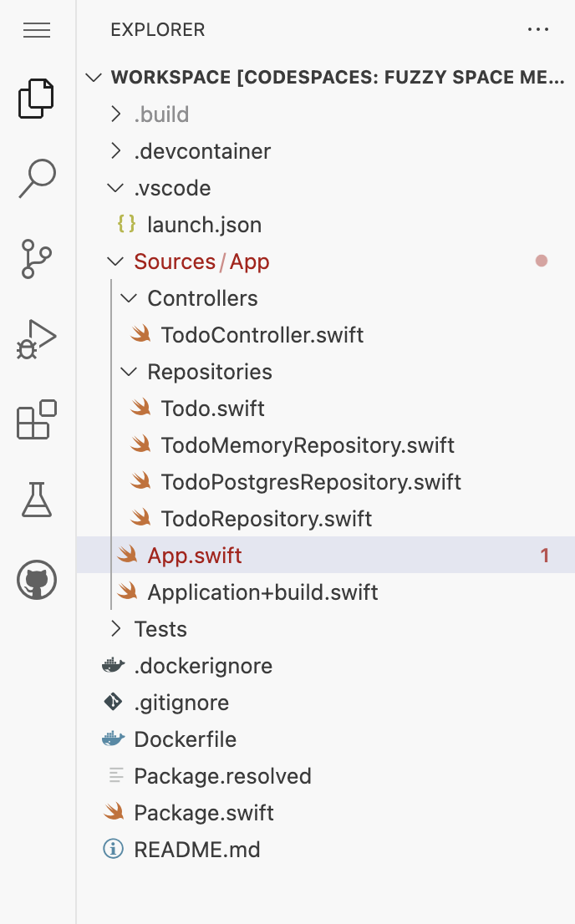Open Run and Debug view

[x=37, y=338]
